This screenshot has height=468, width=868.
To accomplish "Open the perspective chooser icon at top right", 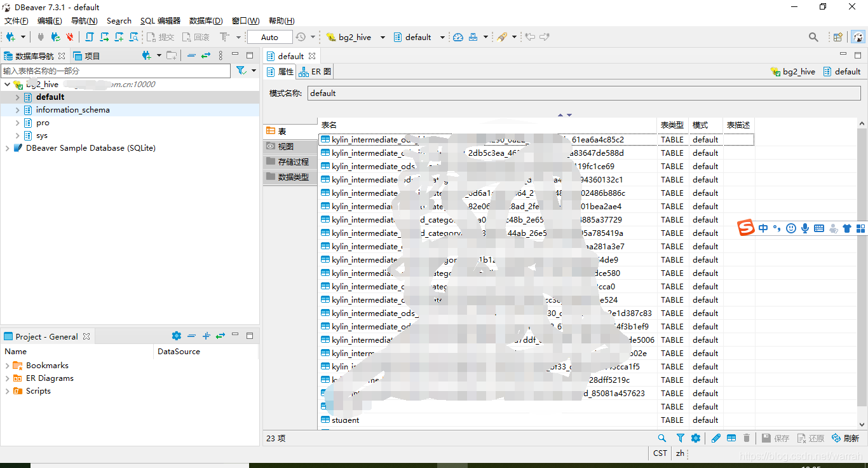I will click(x=838, y=37).
